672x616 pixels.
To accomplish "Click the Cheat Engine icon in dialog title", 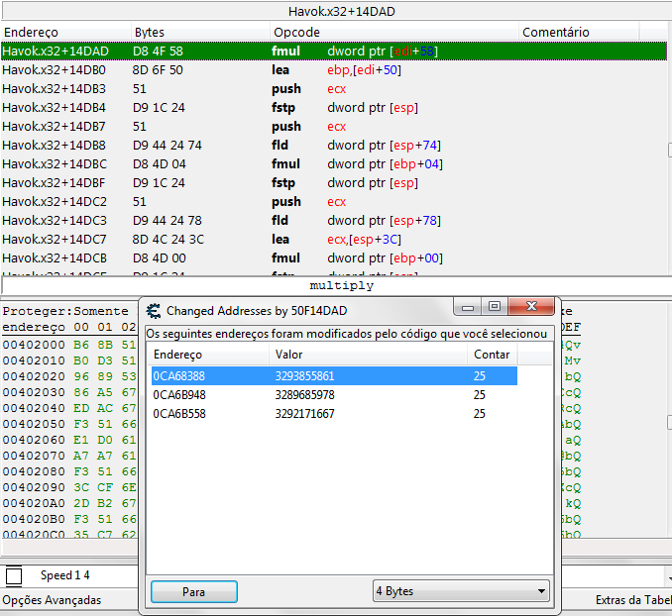I will click(153, 310).
